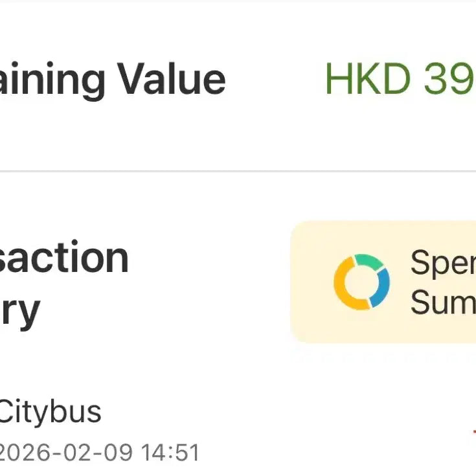The height and width of the screenshot is (476, 476).
Task: Click the white center of the donut chart
Action: [361, 282]
